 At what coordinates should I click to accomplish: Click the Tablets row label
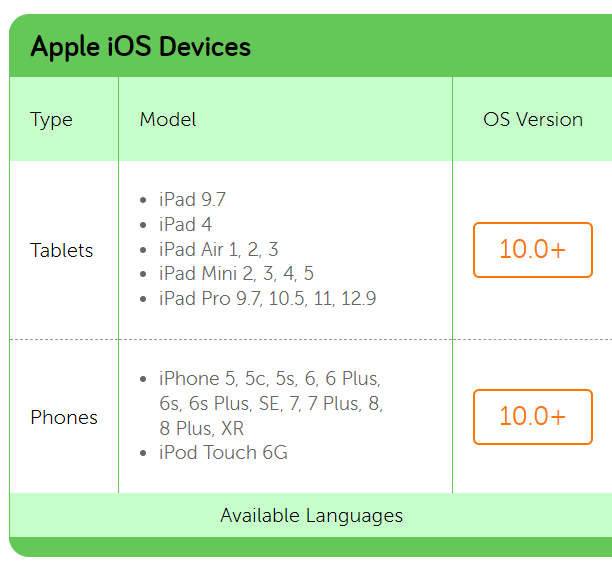[62, 250]
